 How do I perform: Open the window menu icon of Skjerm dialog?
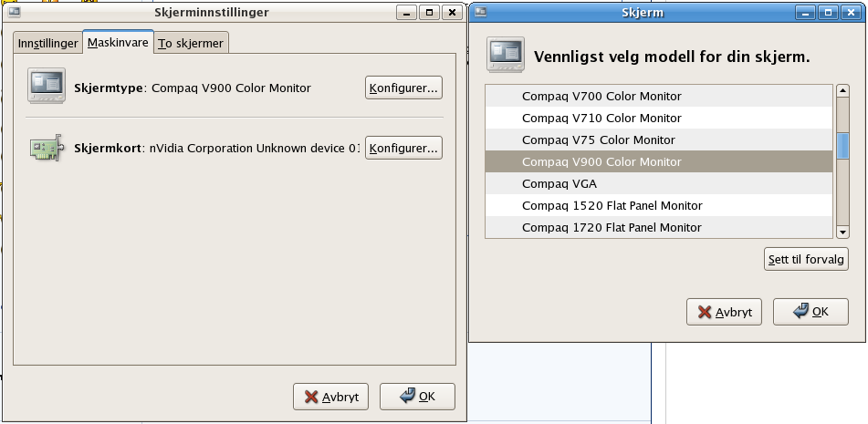pyautogui.click(x=480, y=12)
